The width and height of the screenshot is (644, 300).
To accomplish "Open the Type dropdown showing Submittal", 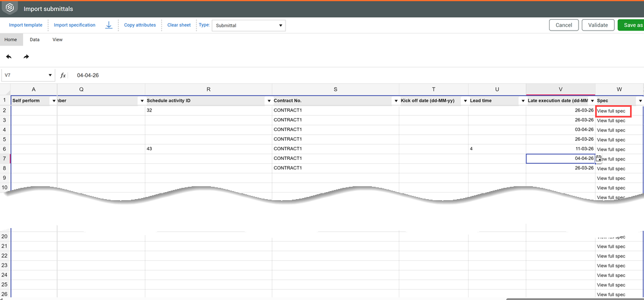I will 248,25.
